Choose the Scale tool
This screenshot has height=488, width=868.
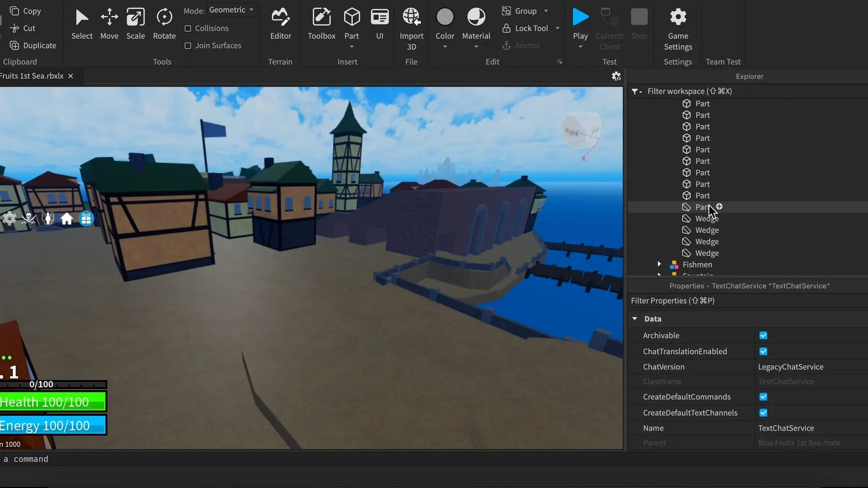click(x=136, y=24)
